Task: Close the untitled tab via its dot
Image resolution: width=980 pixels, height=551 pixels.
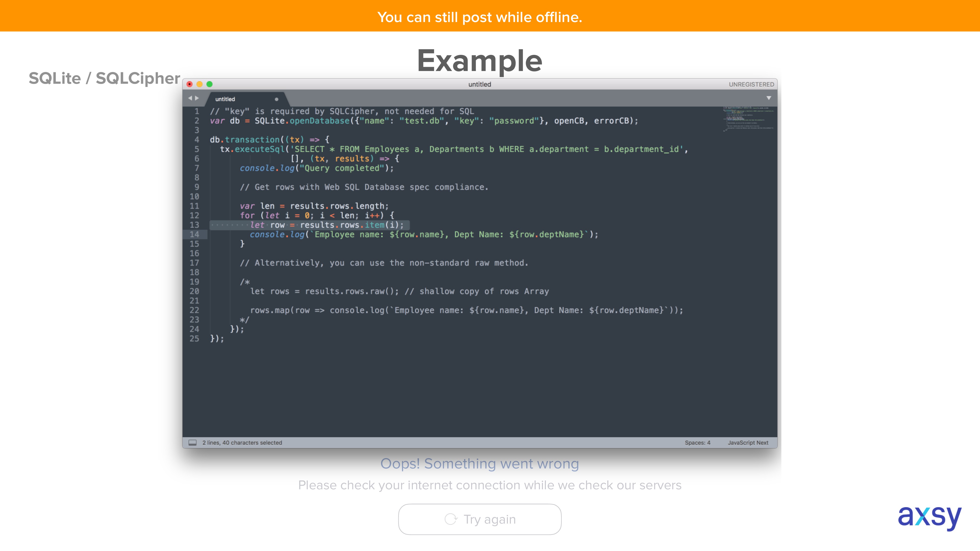Action: [x=276, y=99]
